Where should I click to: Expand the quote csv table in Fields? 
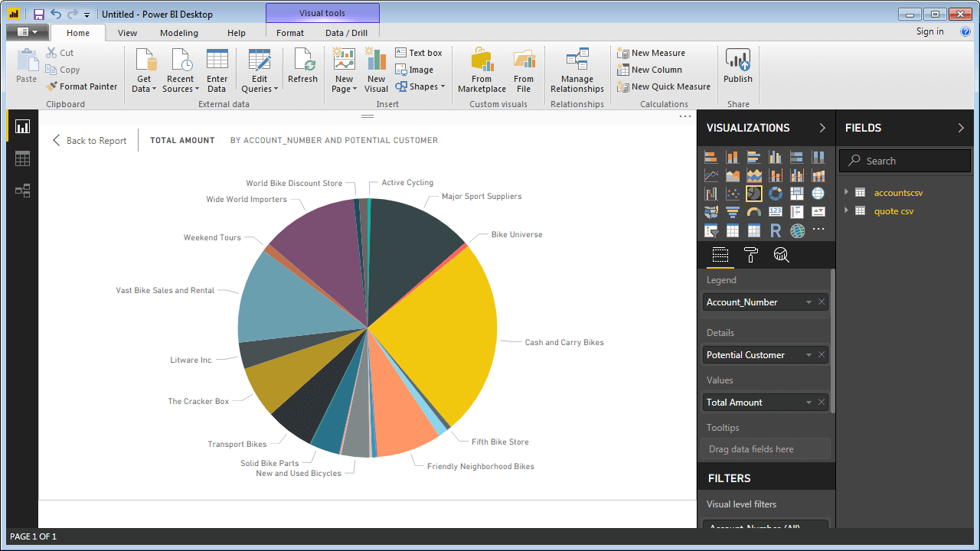tap(847, 211)
